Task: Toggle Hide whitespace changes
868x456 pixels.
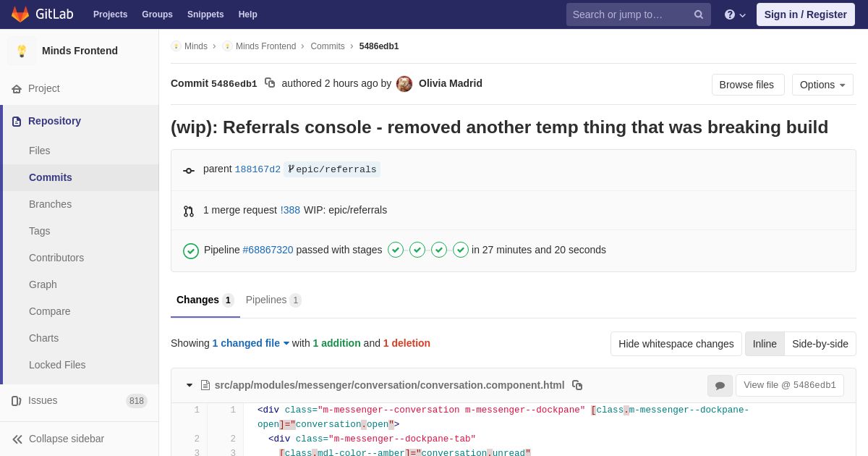Action: (676, 344)
